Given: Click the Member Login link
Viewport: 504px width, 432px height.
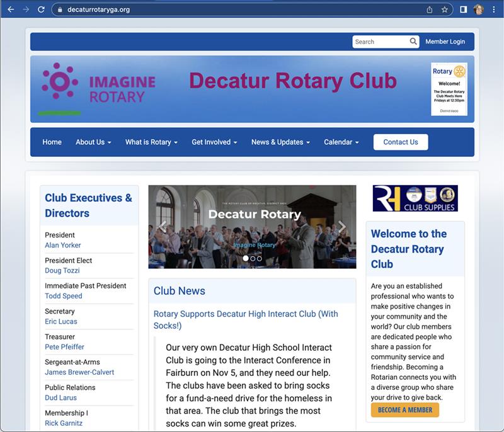Looking at the screenshot, I should point(445,42).
